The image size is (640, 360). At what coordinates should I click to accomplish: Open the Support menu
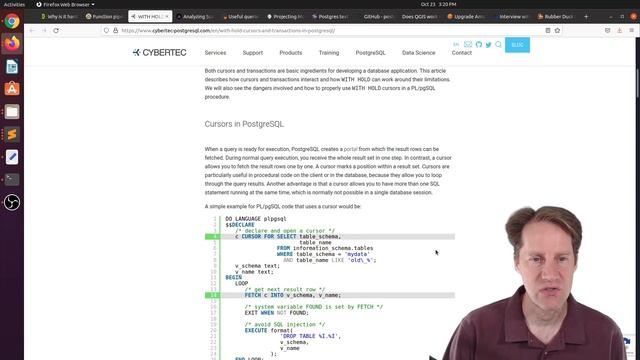click(x=253, y=53)
